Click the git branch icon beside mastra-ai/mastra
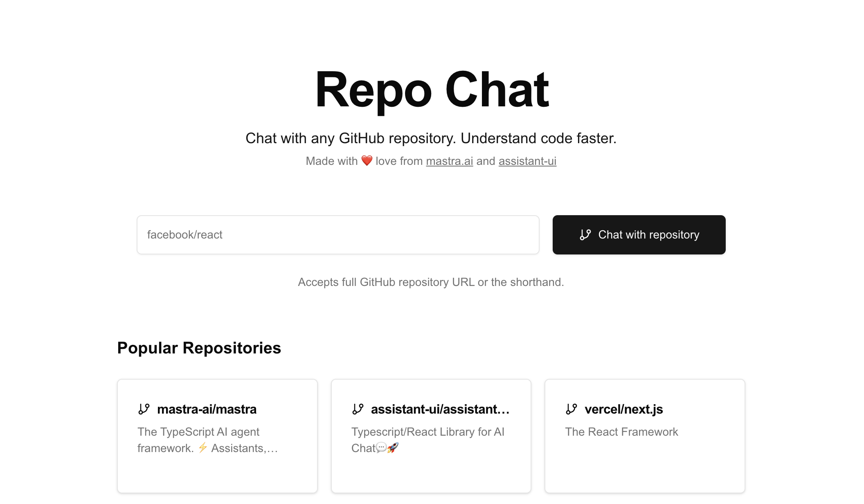The width and height of the screenshot is (864, 504). (144, 409)
